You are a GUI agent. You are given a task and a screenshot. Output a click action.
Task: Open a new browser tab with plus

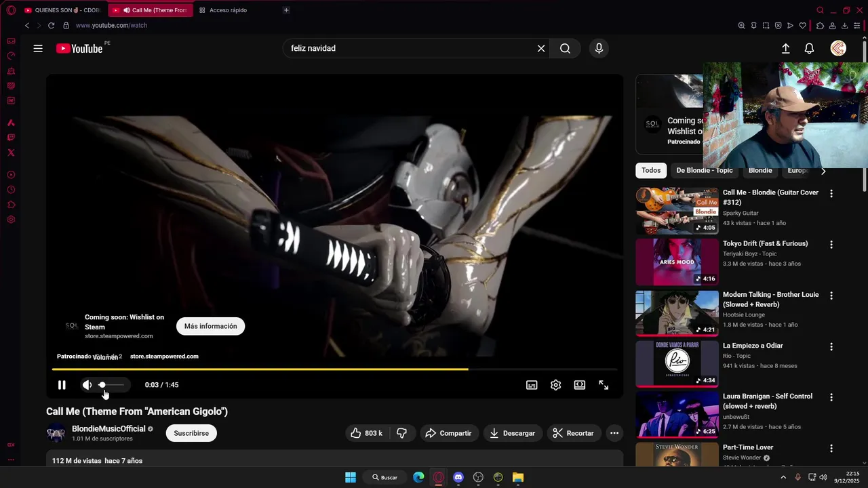tap(286, 10)
